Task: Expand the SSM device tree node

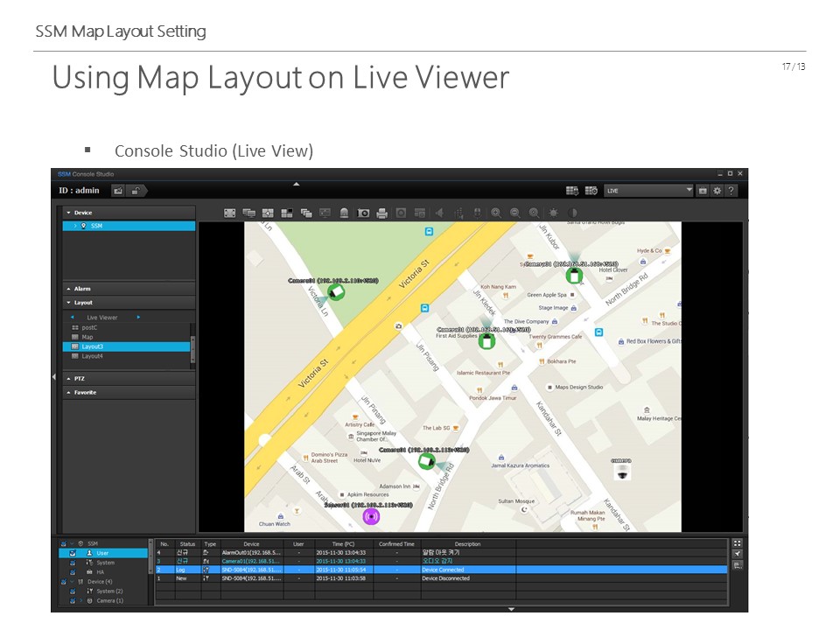Action: click(x=75, y=226)
